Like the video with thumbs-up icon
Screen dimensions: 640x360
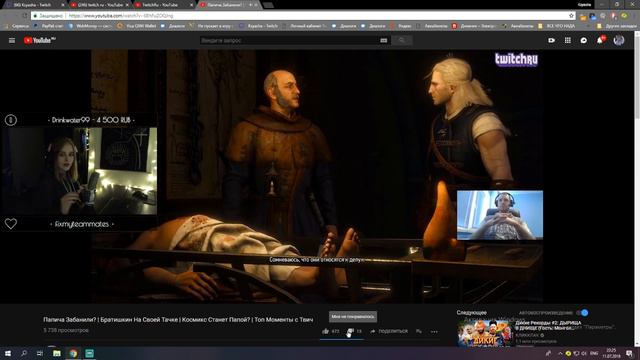[x=325, y=331]
